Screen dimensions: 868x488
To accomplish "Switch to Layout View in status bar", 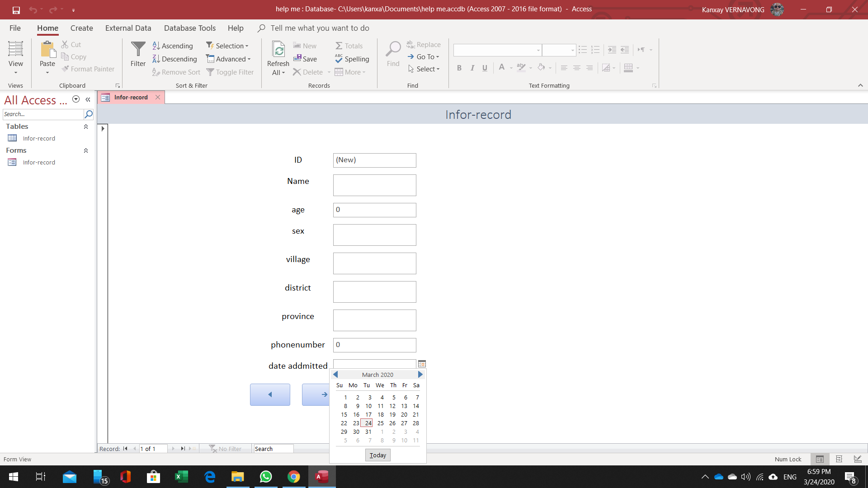I will pyautogui.click(x=839, y=459).
